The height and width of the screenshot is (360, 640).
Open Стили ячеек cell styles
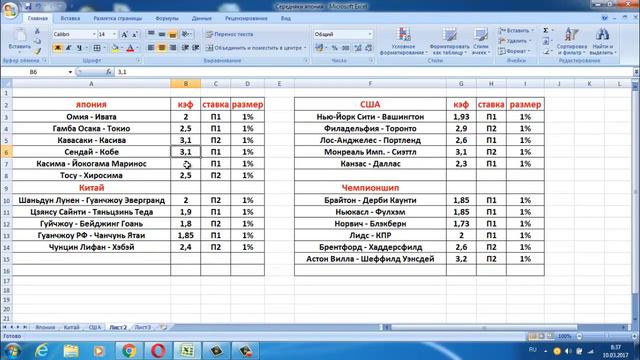click(481, 41)
